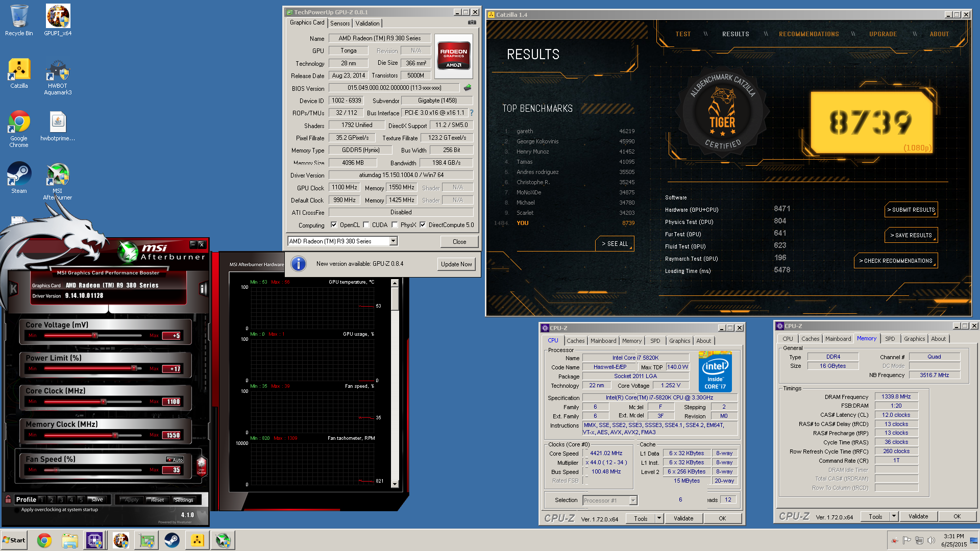980x551 pixels.
Task: Click the Close button in GPU-Z
Action: tap(459, 241)
